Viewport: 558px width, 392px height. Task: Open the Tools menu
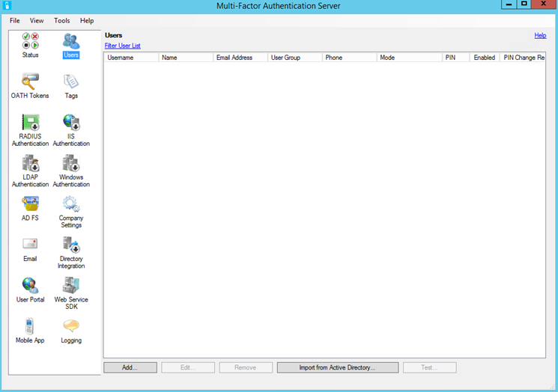(62, 21)
